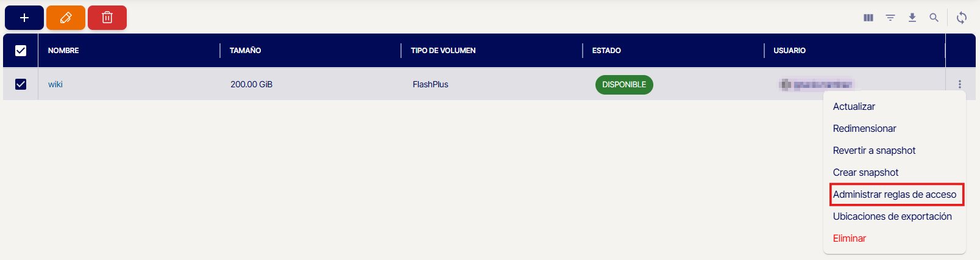Viewport: 980px width, 260px height.
Task: Select Actualizar from the context menu
Action: tap(854, 107)
